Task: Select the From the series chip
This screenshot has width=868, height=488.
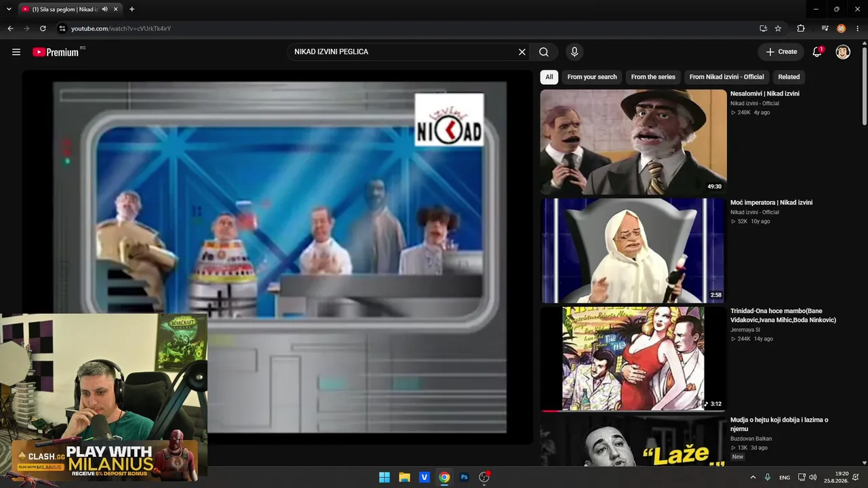Action: coord(653,77)
